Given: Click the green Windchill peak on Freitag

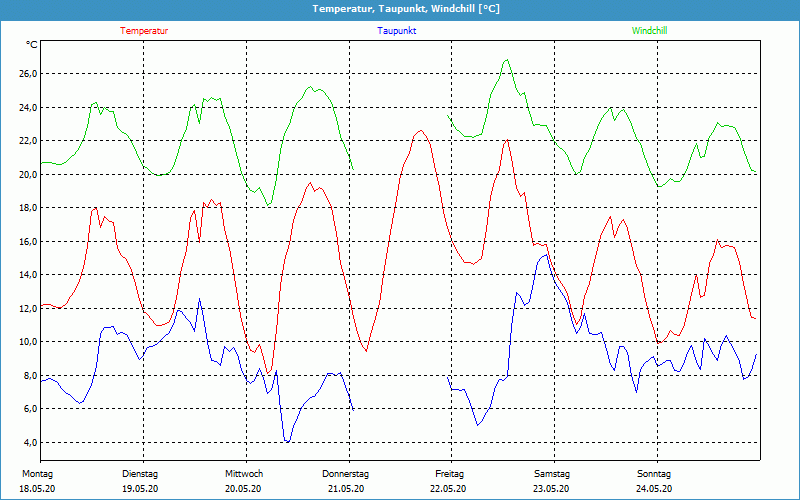Looking at the screenshot, I should click(x=506, y=60).
